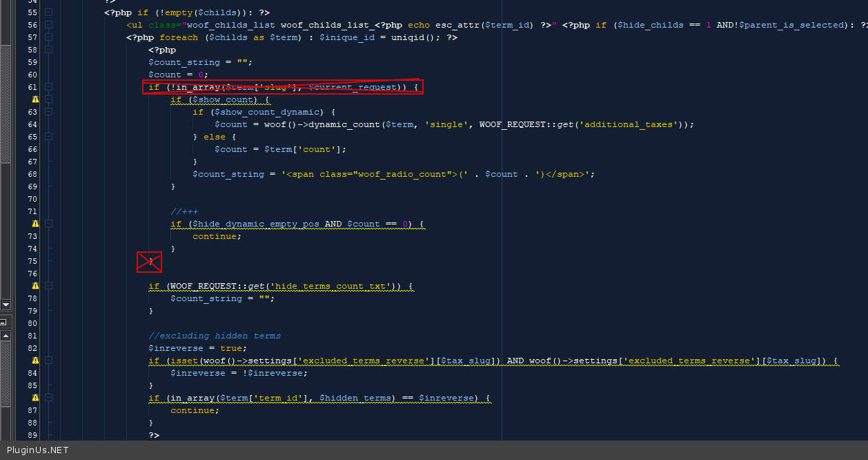Collapse the in_array block at line 61
The height and width of the screenshot is (460, 868).
click(x=48, y=87)
